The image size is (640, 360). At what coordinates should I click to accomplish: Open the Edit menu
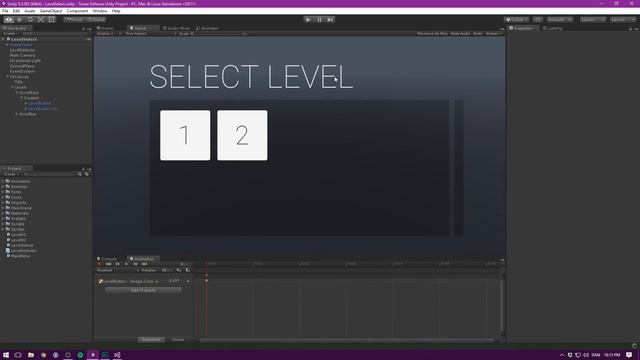tap(16, 11)
